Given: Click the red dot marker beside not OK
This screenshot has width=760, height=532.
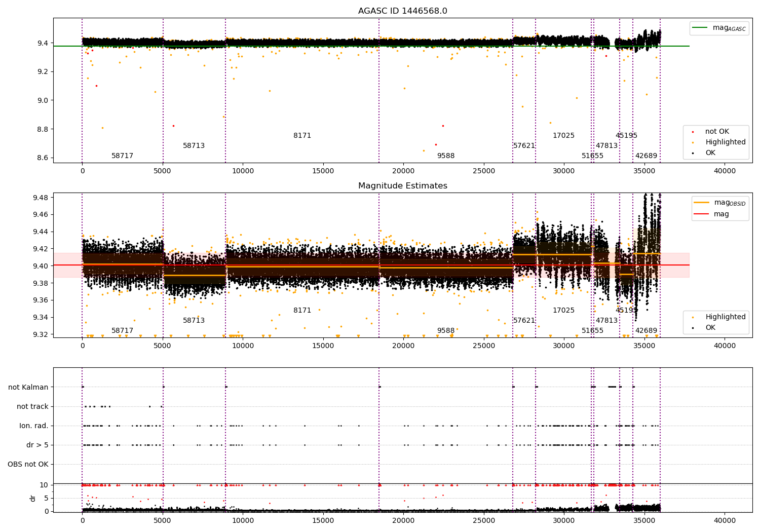Looking at the screenshot, I should coord(693,132).
